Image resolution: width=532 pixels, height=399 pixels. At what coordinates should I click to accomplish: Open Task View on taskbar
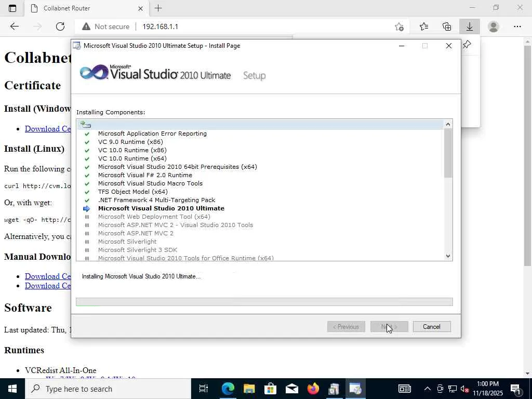(x=204, y=389)
